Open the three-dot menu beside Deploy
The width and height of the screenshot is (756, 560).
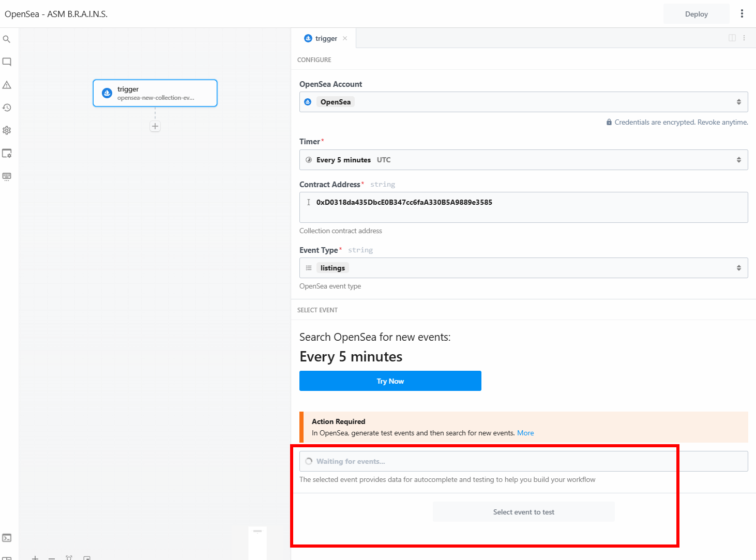[x=742, y=14]
